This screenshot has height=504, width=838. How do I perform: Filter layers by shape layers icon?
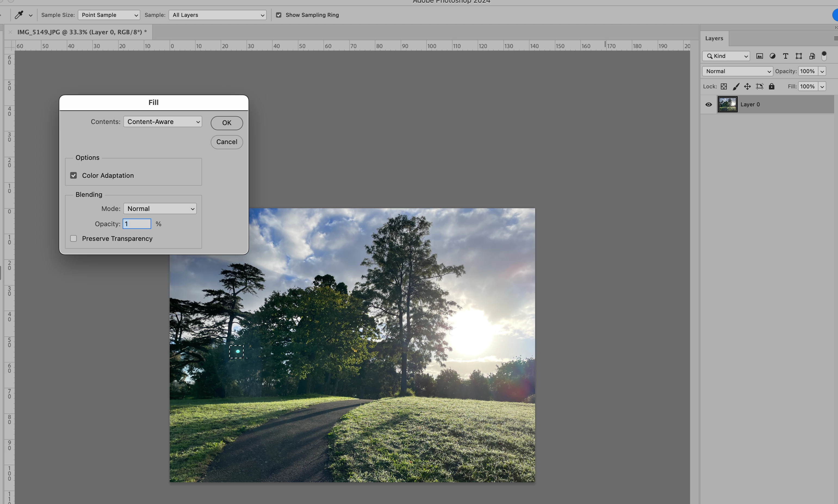(799, 56)
